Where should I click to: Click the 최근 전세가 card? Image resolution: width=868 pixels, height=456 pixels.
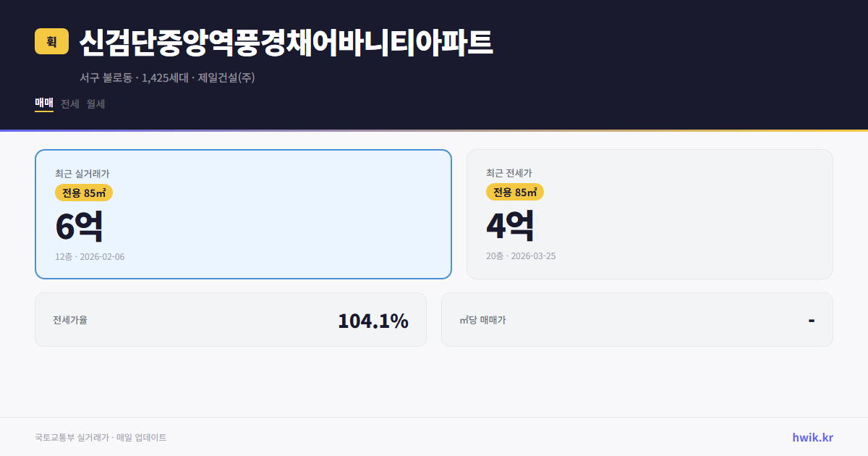650,214
